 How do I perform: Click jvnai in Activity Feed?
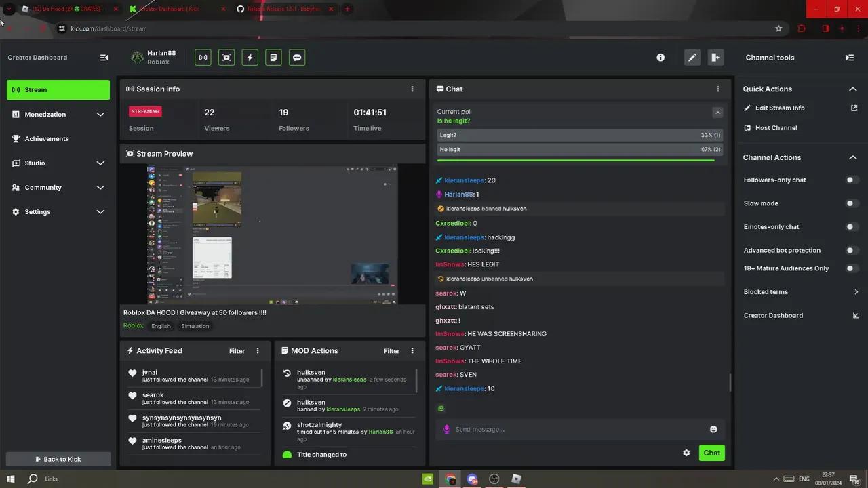[150, 372]
